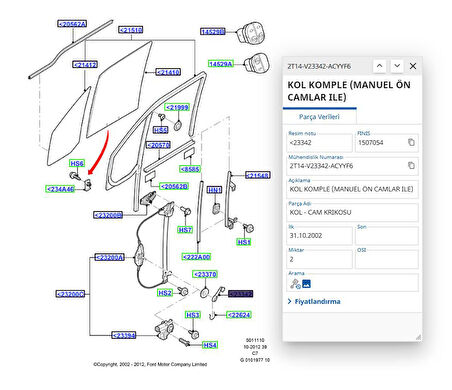The image size is (452, 390).
Task: Select diagram callout HN1
Action: tap(214, 190)
